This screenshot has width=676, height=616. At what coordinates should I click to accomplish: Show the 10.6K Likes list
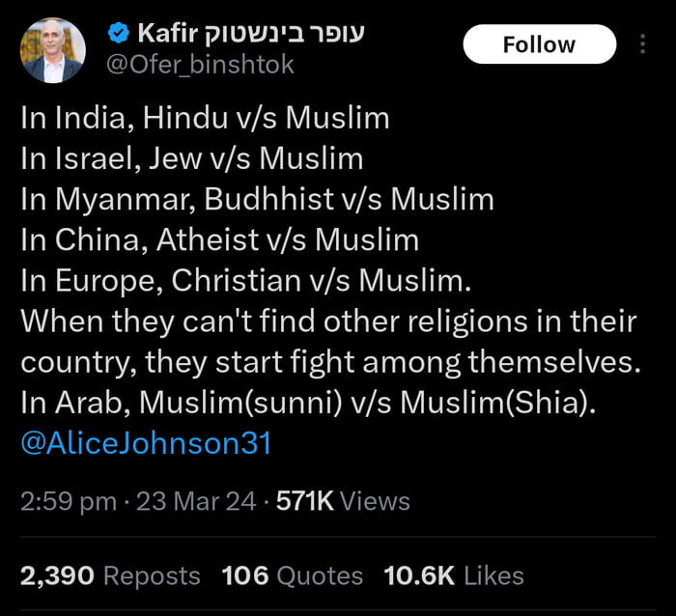[453, 576]
